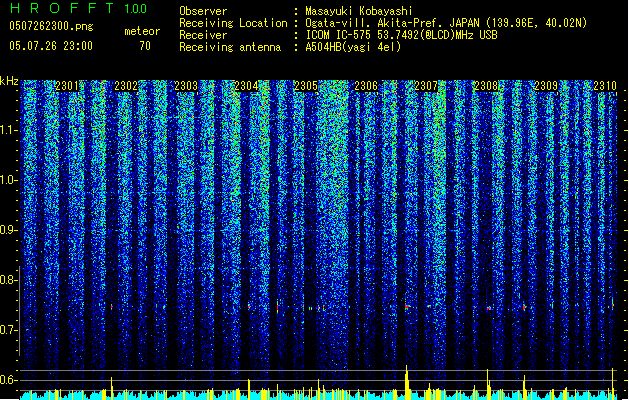
Task: Click the 2305 time marker
Action: point(306,86)
